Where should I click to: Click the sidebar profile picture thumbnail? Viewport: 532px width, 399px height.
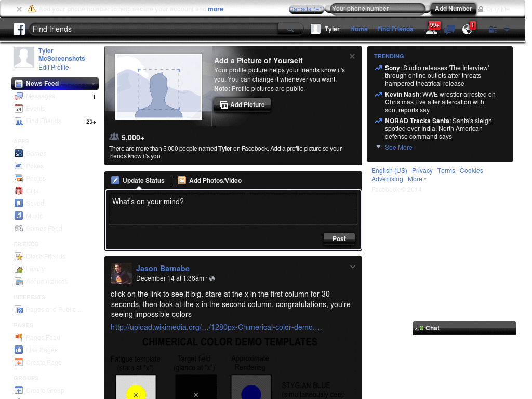[x=24, y=57]
